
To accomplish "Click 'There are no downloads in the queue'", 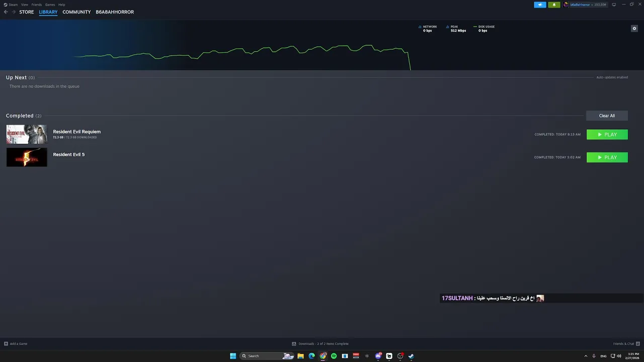I will [44, 86].
